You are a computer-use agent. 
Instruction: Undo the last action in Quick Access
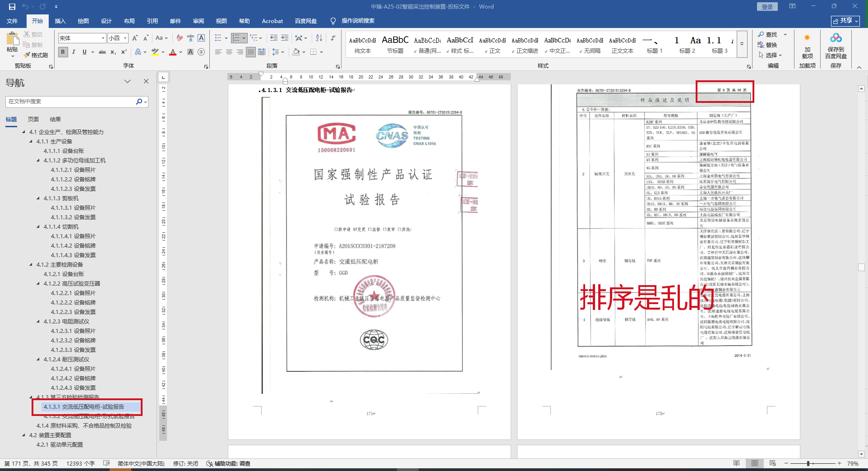point(25,7)
